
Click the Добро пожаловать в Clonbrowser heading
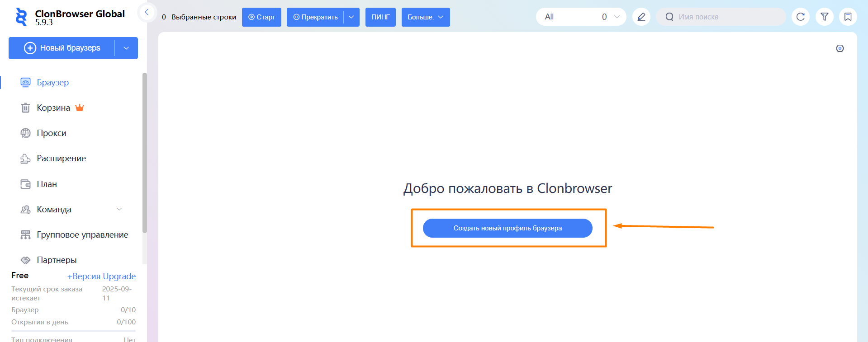coord(508,188)
